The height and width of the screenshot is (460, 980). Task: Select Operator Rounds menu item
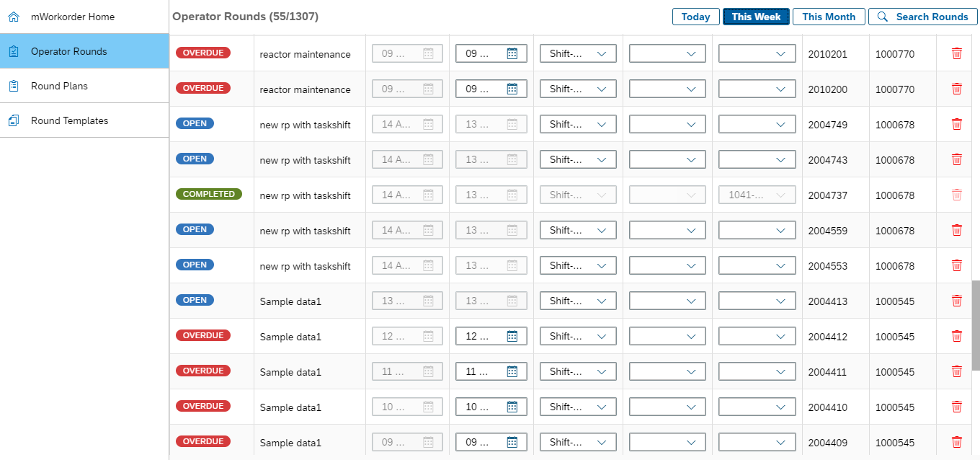pos(68,51)
